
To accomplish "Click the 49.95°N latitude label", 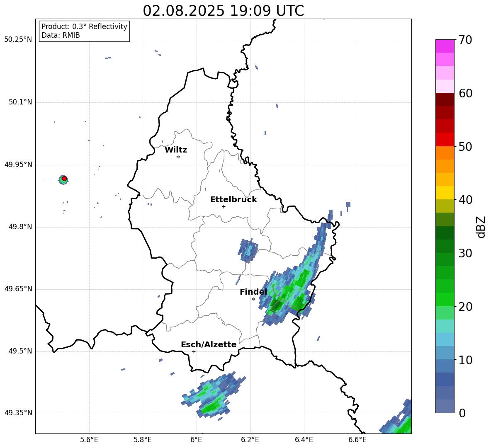I will point(18,165).
